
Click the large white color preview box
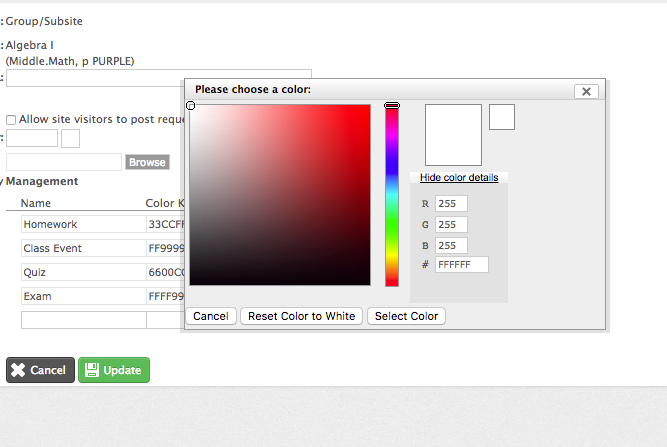click(453, 135)
